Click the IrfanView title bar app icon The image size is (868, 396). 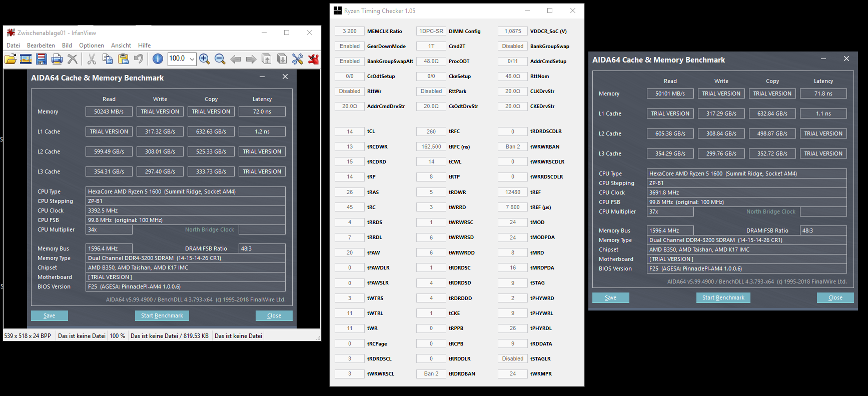(x=11, y=32)
